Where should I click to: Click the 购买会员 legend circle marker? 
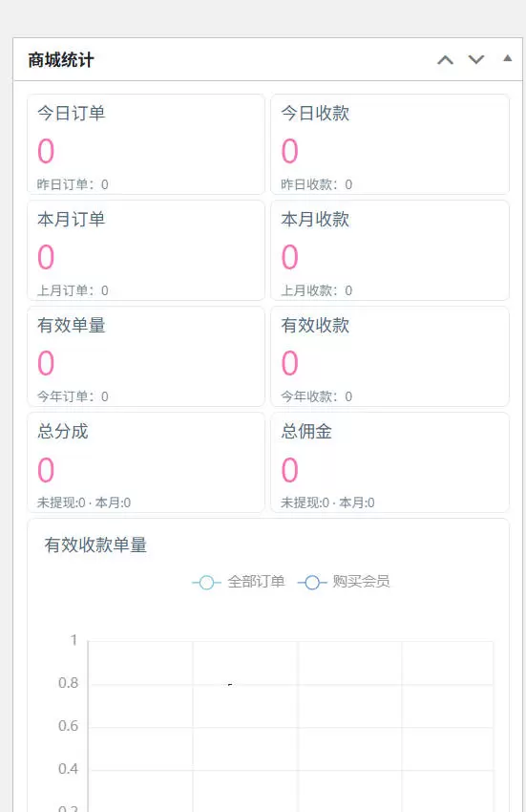click(312, 583)
